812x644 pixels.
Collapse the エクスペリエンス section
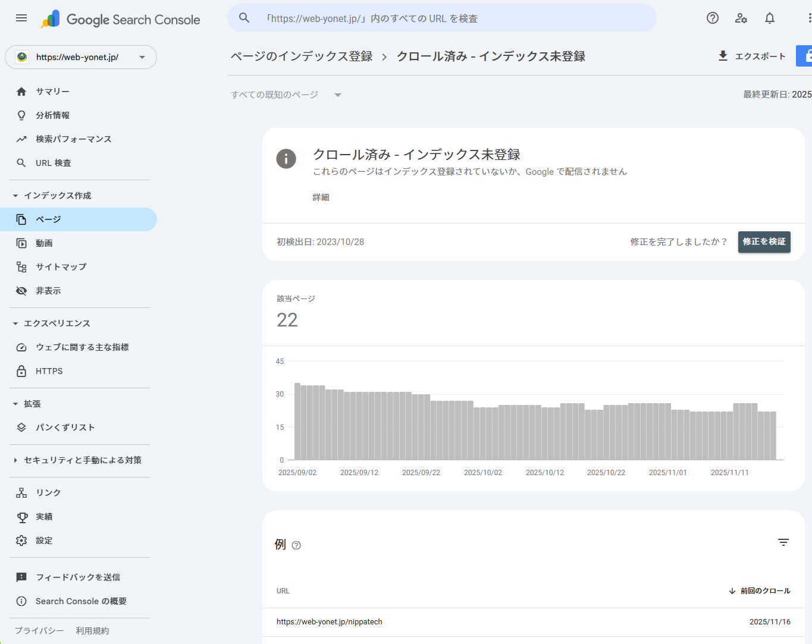point(16,323)
